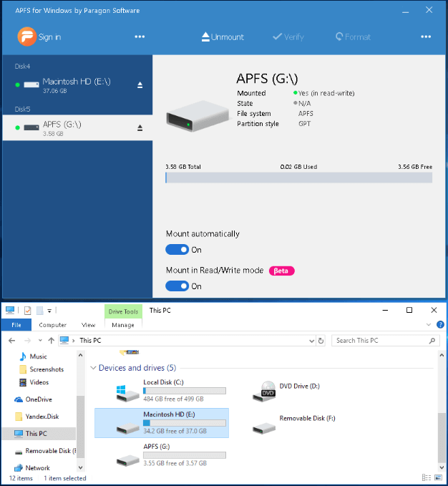Open the more options menu beside Format

pos(426,37)
